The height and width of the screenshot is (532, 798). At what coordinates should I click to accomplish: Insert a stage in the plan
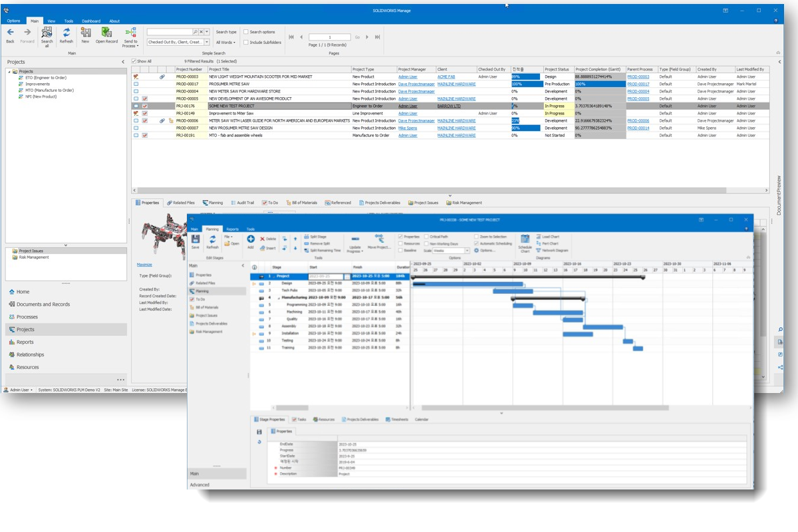(x=268, y=248)
